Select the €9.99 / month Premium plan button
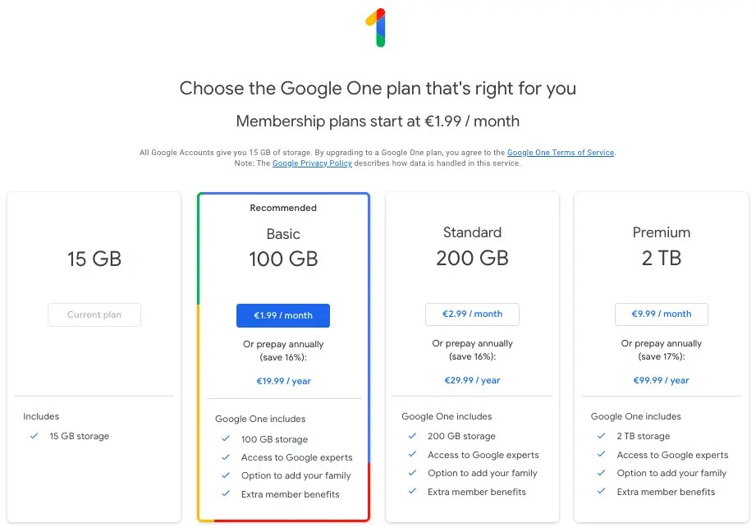This screenshot has height=532, width=756. 661,314
